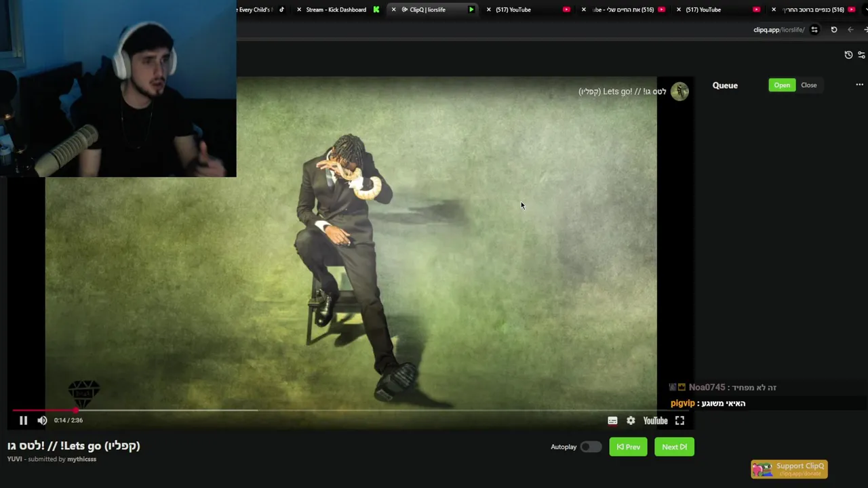This screenshot has width=868, height=488.
Task: Enter fullscreen with the fullscreen icon
Action: pos(679,421)
